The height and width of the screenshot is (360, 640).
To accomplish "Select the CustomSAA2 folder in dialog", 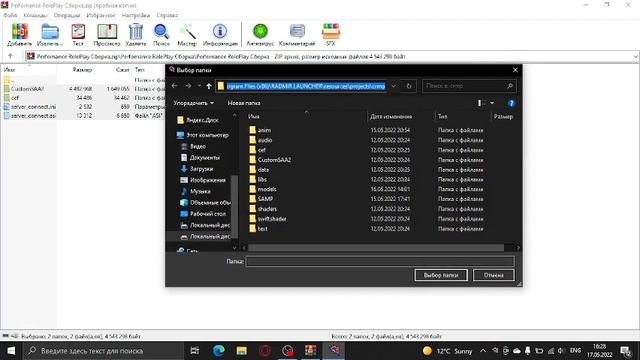I will coord(274,160).
